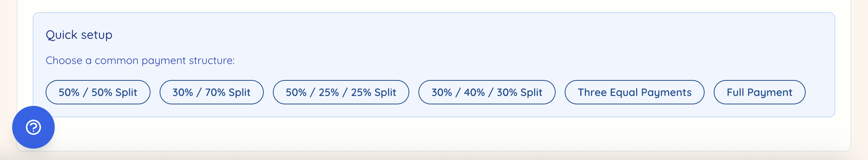Set up the three-part 50/25/25 payment preset
868x160 pixels.
[x=341, y=92]
